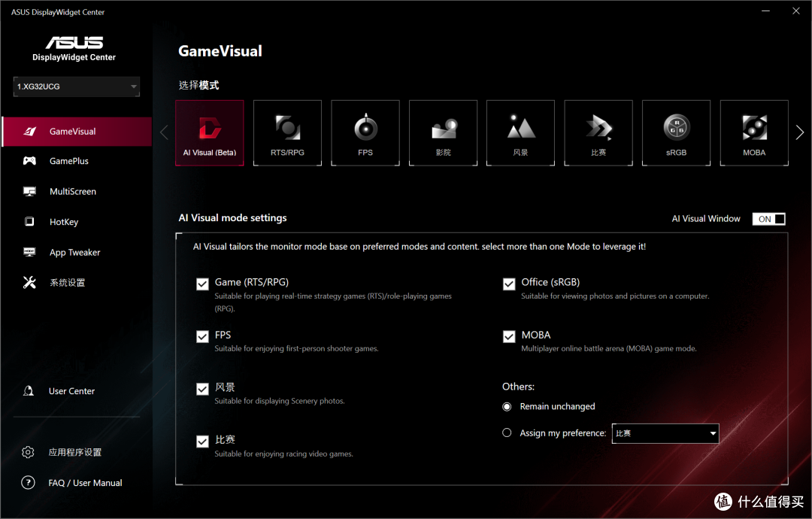Show previous modes with left arrow

pyautogui.click(x=164, y=132)
